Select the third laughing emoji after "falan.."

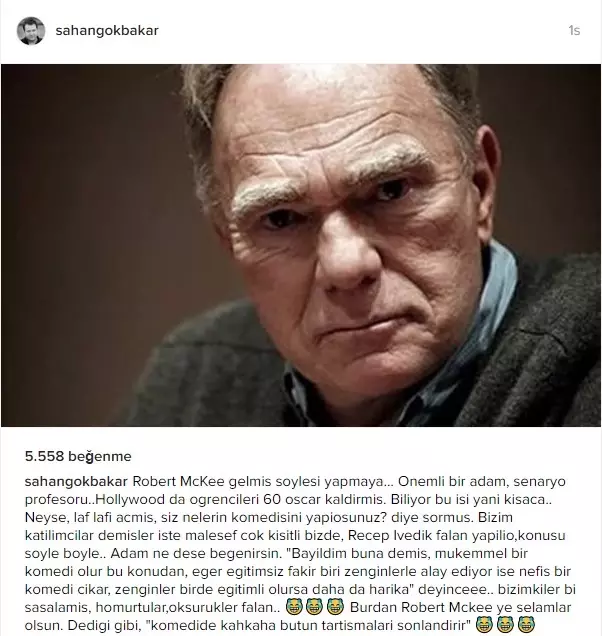(335, 606)
